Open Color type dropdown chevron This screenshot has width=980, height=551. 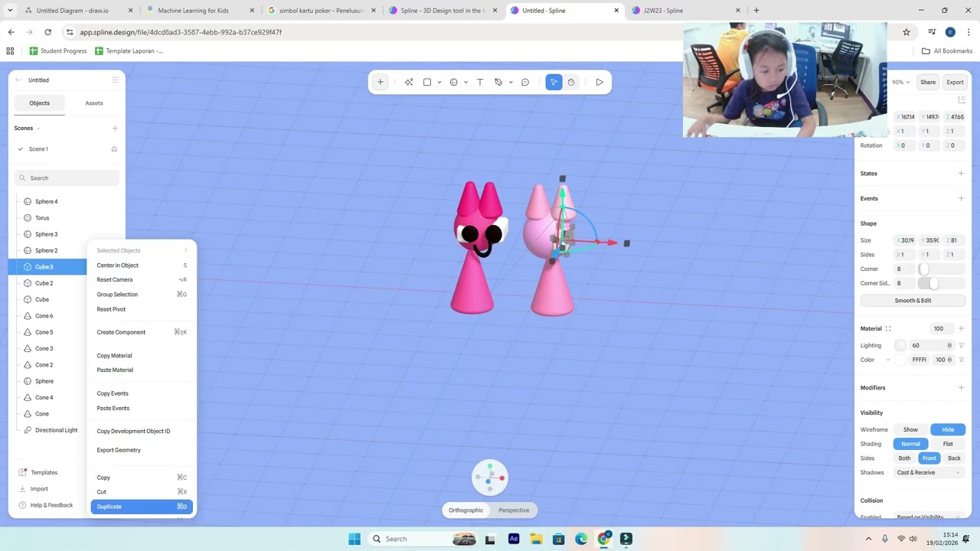[889, 360]
